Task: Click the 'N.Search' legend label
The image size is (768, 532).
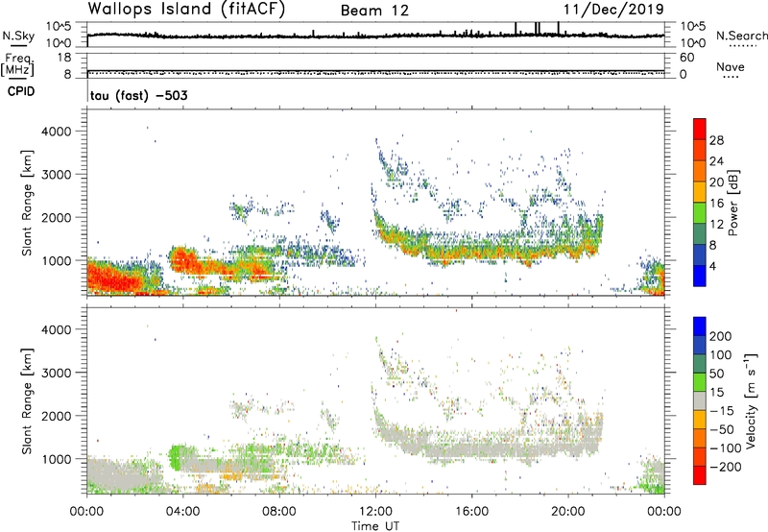Action: tap(741, 36)
